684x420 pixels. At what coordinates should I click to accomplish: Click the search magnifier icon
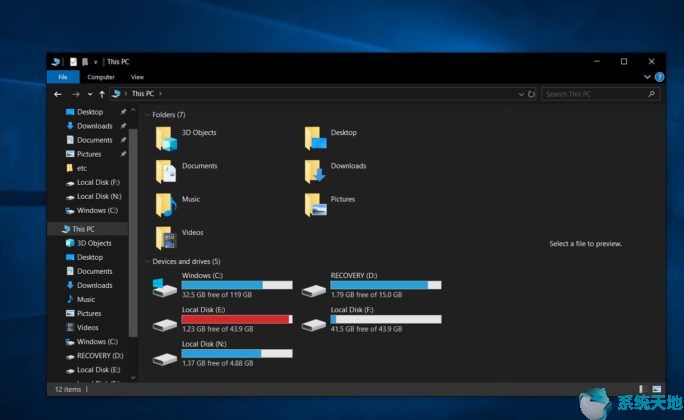pyautogui.click(x=651, y=94)
